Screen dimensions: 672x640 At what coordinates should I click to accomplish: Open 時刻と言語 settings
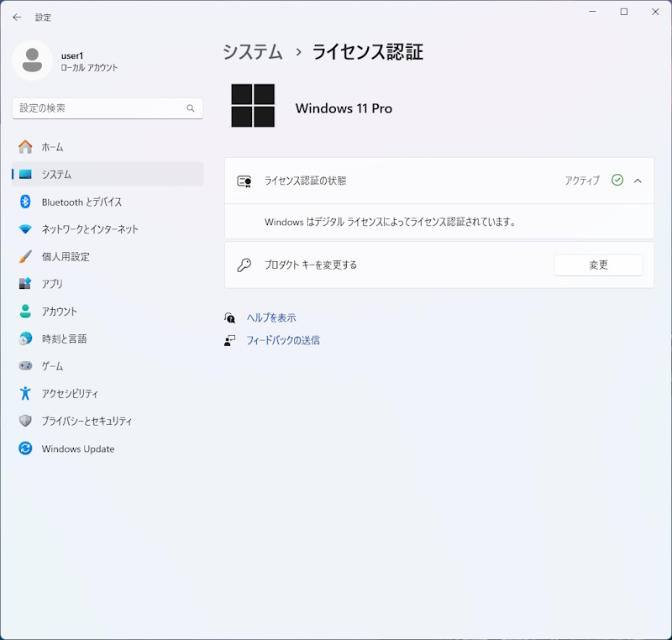(108, 338)
